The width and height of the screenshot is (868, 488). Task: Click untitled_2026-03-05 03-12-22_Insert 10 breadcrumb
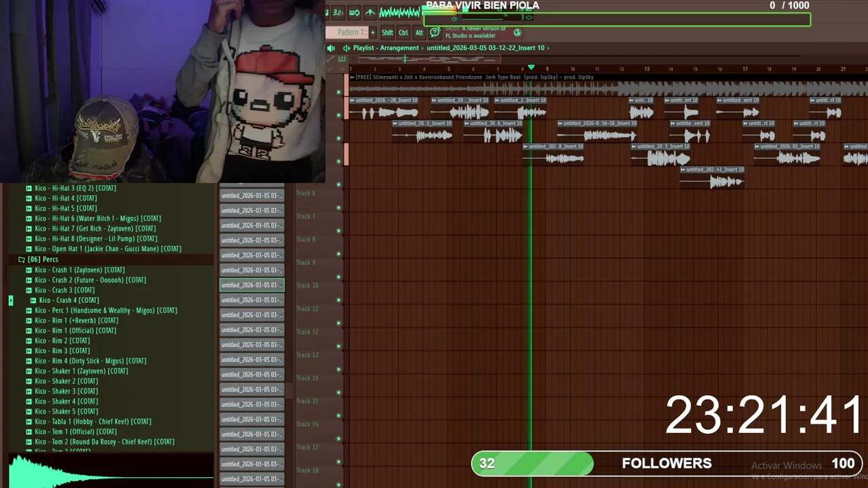[x=486, y=48]
